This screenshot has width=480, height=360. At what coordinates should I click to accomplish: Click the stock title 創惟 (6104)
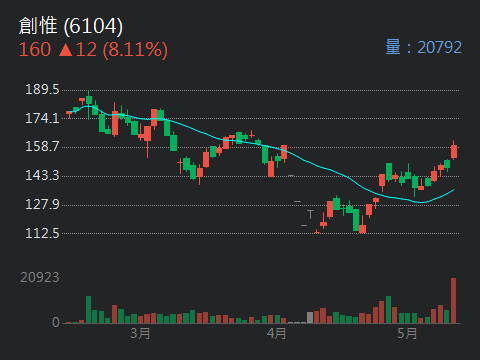point(71,26)
